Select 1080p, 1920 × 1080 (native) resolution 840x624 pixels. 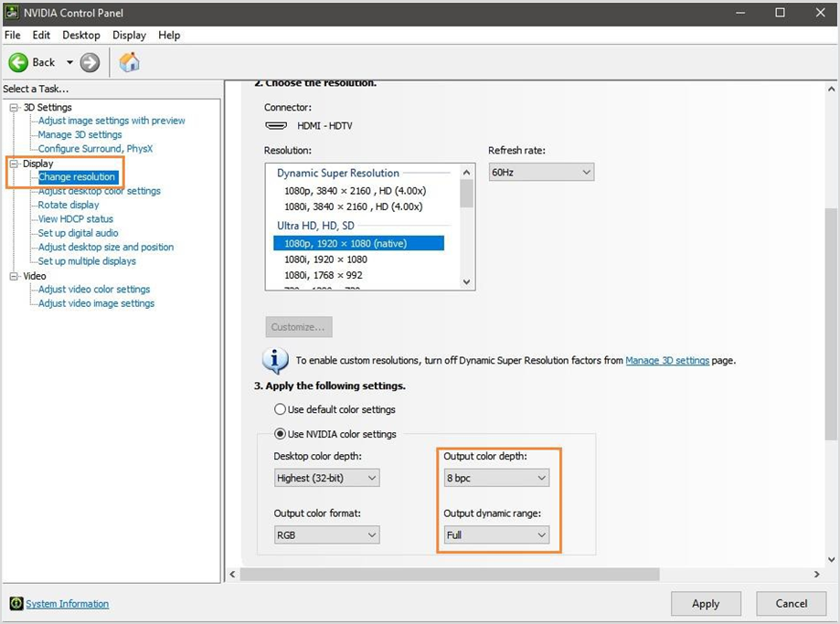point(358,243)
